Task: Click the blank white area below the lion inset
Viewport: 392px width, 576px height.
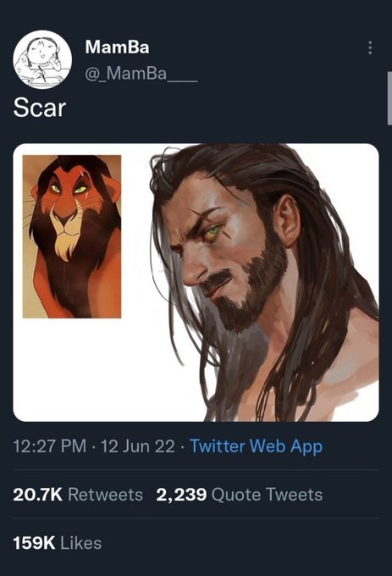Action: (91, 368)
